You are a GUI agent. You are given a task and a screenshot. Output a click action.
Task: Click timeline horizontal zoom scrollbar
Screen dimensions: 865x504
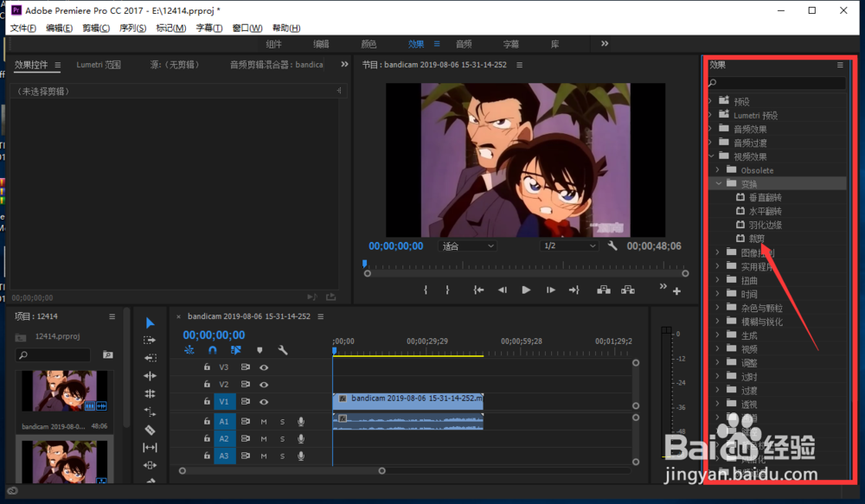point(282,471)
